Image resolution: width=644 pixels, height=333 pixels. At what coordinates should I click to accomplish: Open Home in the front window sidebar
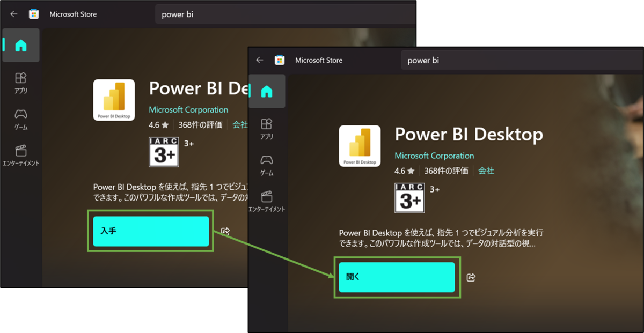point(267,92)
